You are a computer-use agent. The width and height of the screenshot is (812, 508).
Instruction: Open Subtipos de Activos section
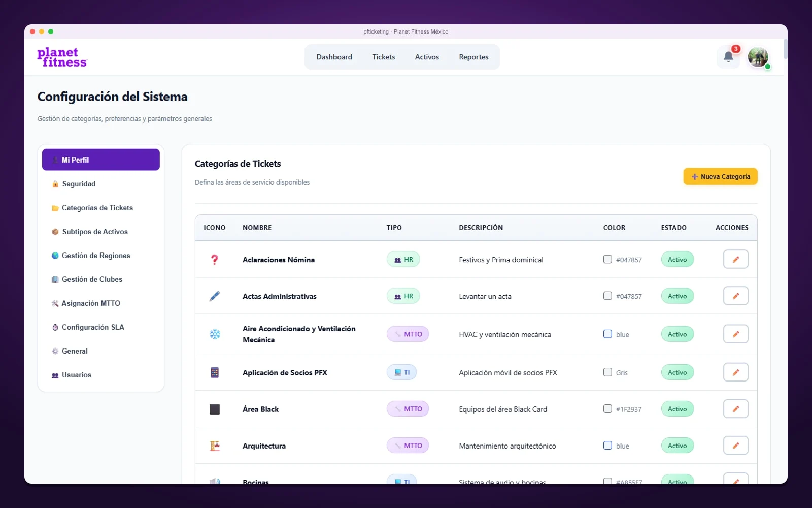coord(101,232)
